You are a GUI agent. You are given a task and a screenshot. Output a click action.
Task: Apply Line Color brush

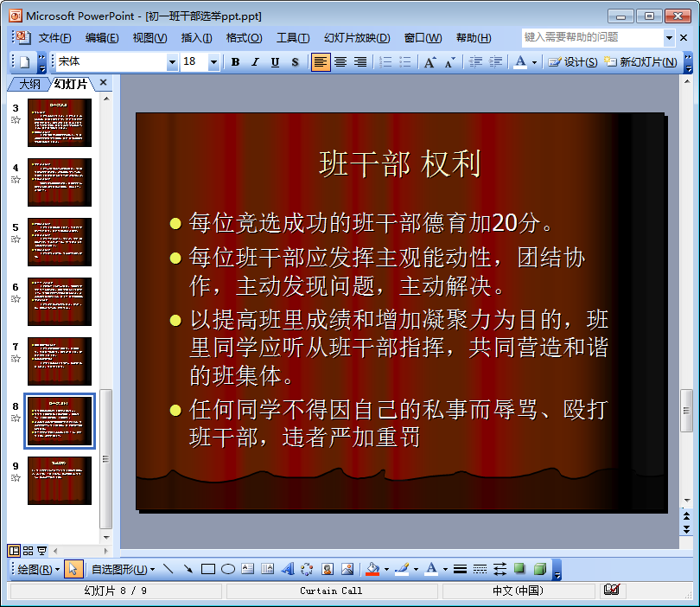(x=402, y=569)
